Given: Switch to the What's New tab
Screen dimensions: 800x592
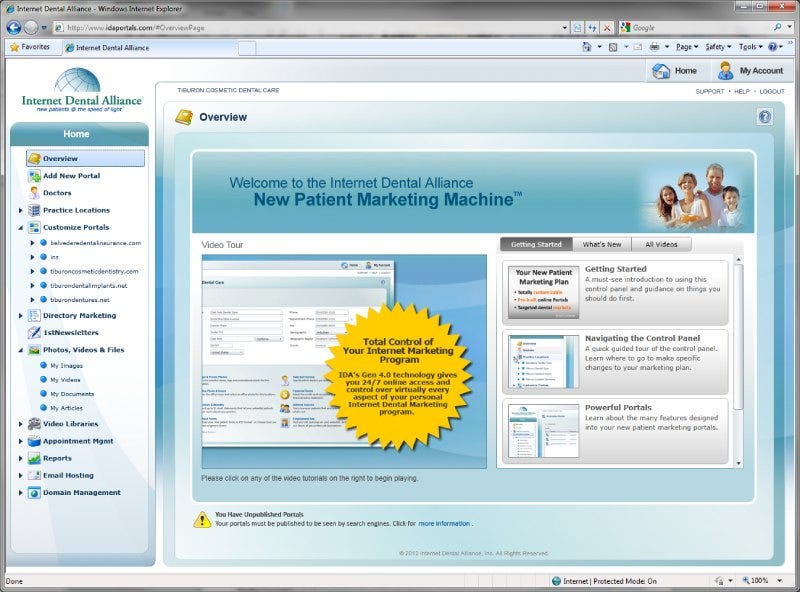Looking at the screenshot, I should pos(602,244).
